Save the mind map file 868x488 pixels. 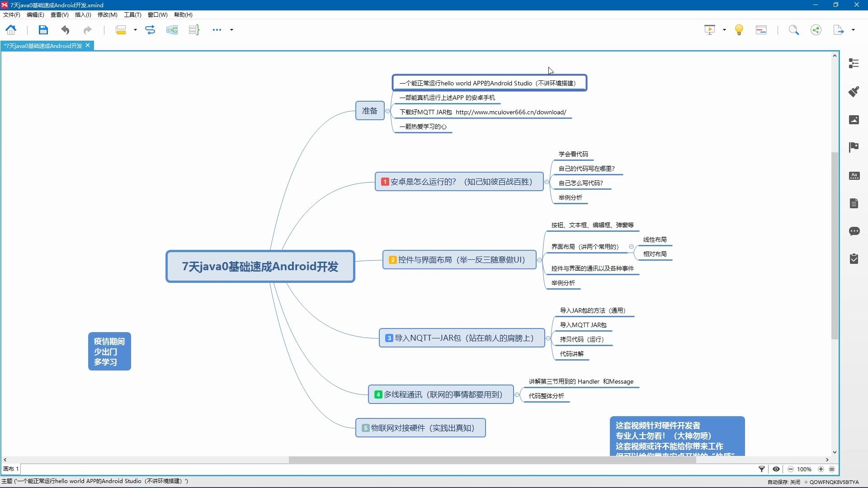pos(43,30)
